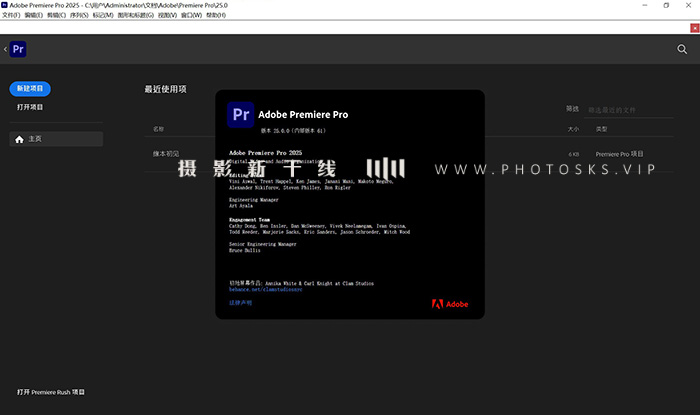Screen dimensions: 700x415
Task: Close the Premiere Pro window
Action: click(688, 5)
